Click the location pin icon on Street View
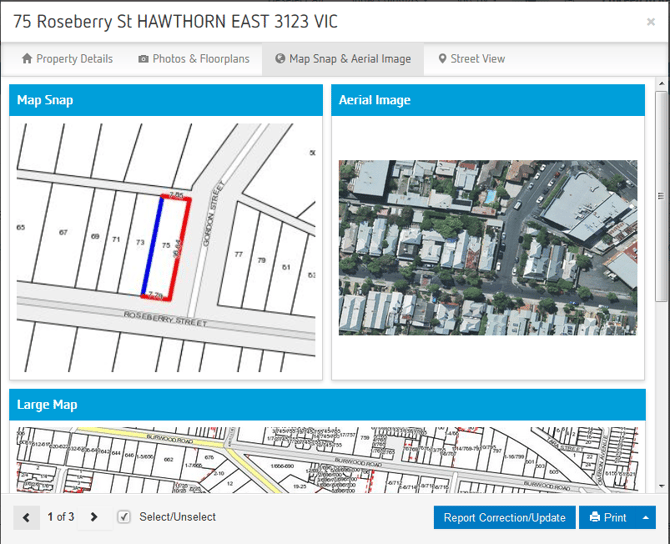This screenshot has width=670, height=544. tap(442, 59)
